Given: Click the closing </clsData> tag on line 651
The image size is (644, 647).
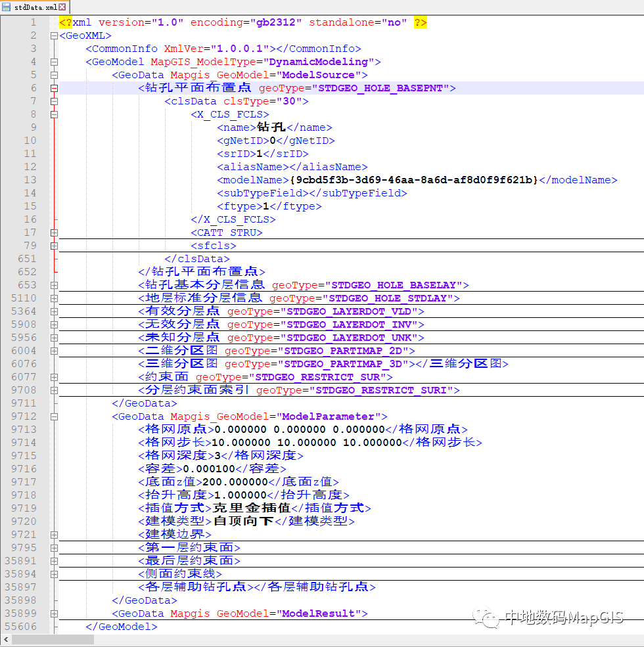Looking at the screenshot, I should tap(197, 259).
